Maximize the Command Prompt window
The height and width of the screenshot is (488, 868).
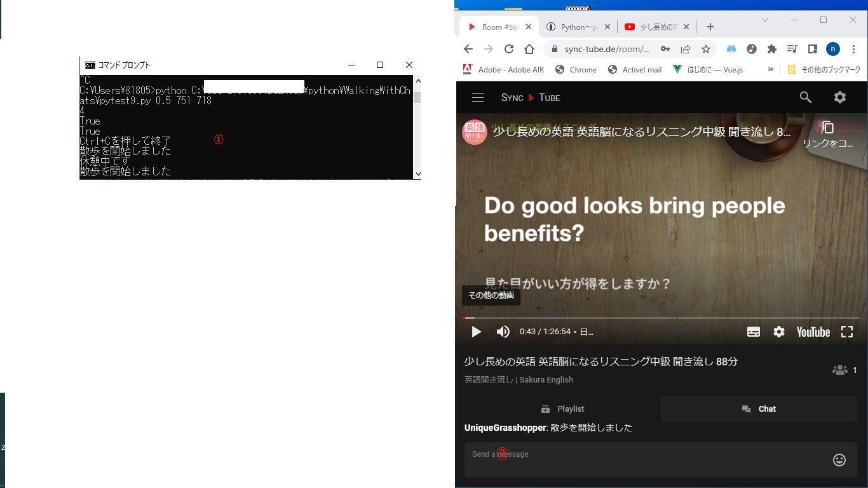pos(380,65)
